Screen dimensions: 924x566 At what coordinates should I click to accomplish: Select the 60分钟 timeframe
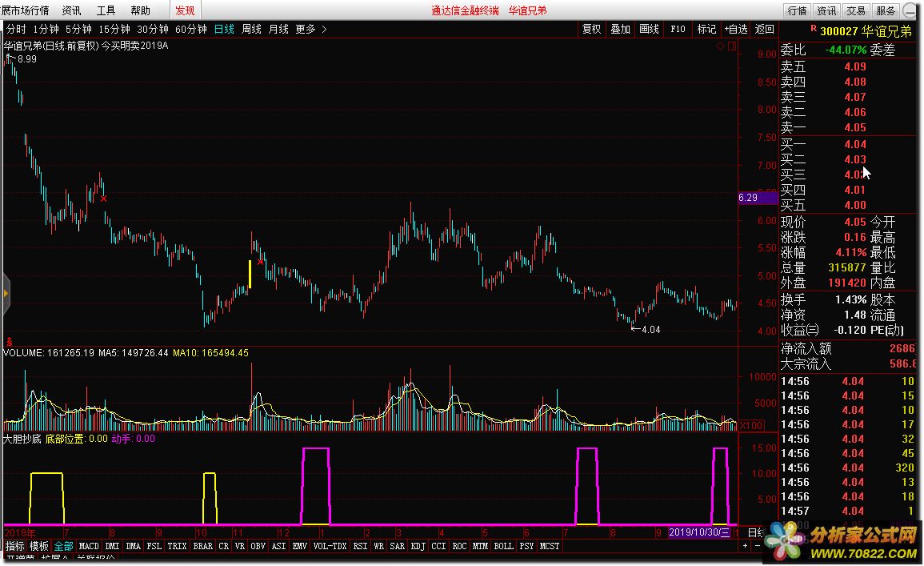[191, 29]
